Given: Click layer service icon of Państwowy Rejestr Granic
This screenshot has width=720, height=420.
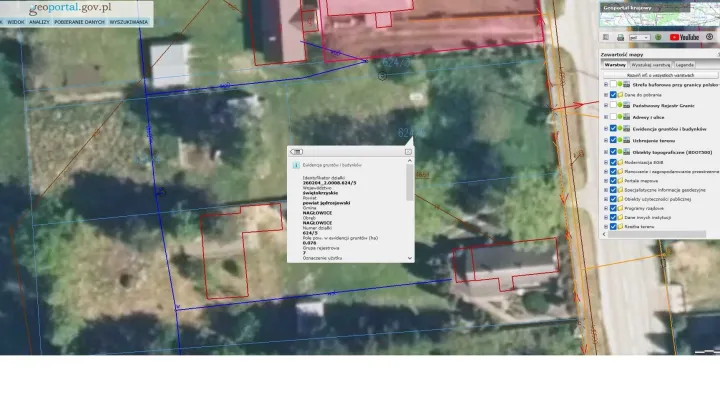Looking at the screenshot, I should (x=626, y=106).
